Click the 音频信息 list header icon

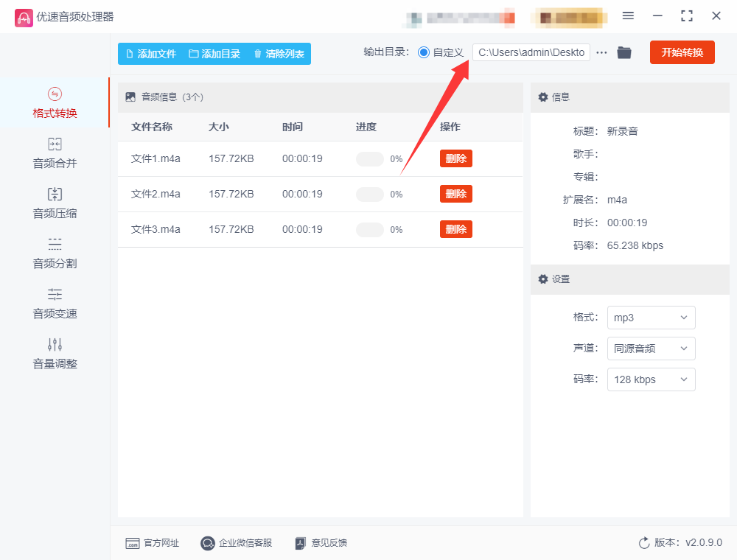[130, 97]
